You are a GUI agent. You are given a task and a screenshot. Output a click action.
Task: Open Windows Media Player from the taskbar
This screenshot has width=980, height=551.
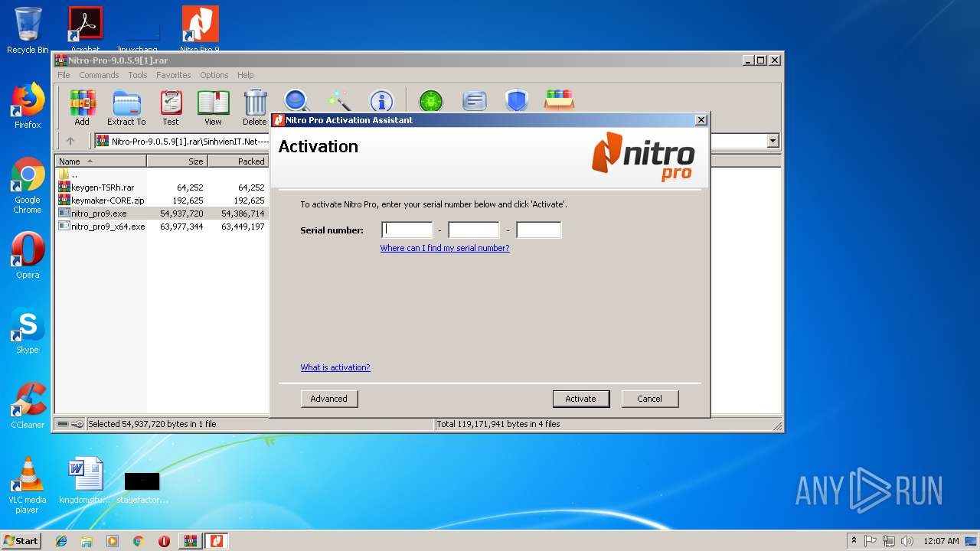[x=113, y=541]
